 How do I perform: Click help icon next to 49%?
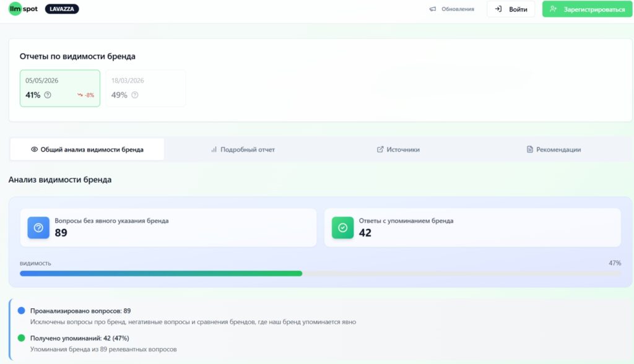[x=135, y=95]
